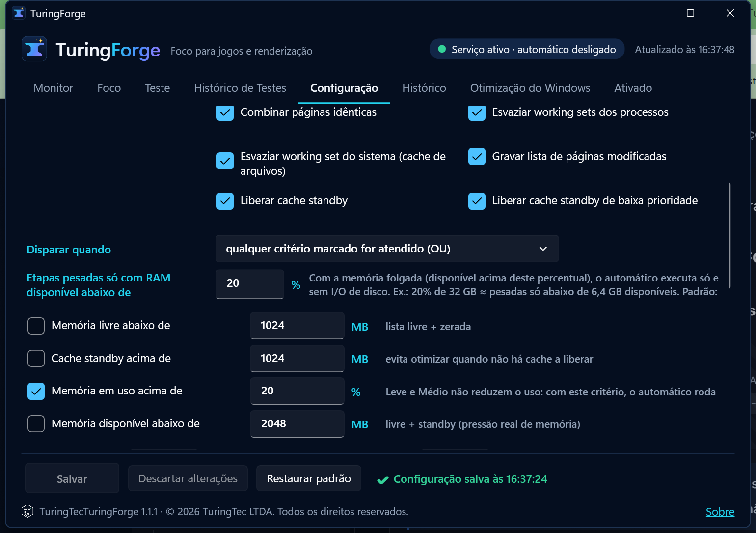Select the Configuração tab
Screen dimensions: 756x533
point(344,88)
